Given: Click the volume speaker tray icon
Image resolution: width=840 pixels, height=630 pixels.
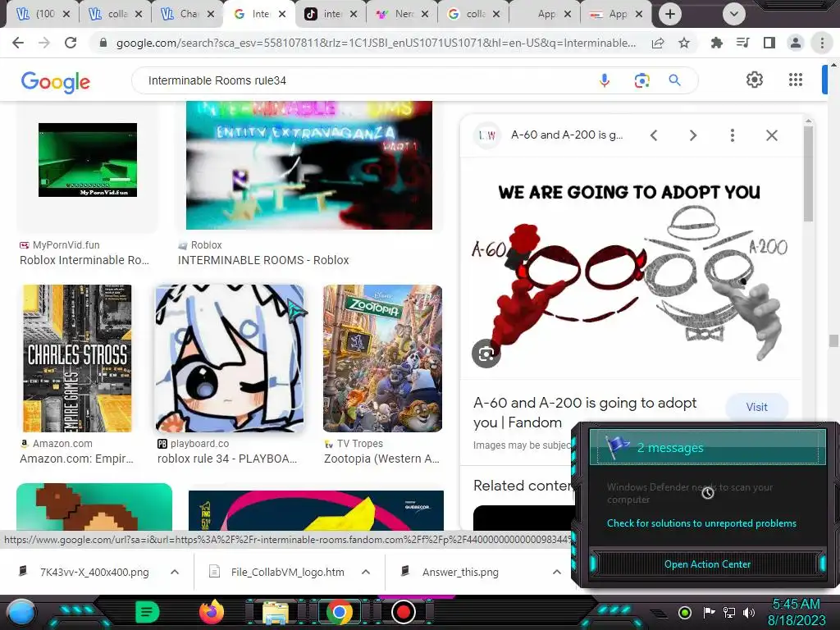Looking at the screenshot, I should pos(749,612).
